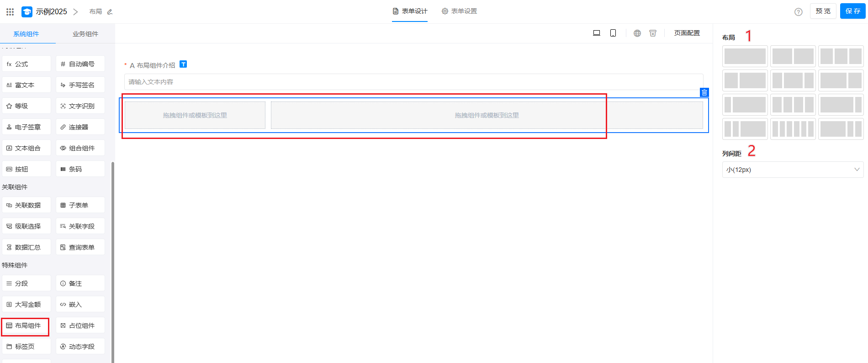Open the 表单设置 tab
Image resolution: width=868 pixels, height=363 pixels.
click(x=459, y=11)
